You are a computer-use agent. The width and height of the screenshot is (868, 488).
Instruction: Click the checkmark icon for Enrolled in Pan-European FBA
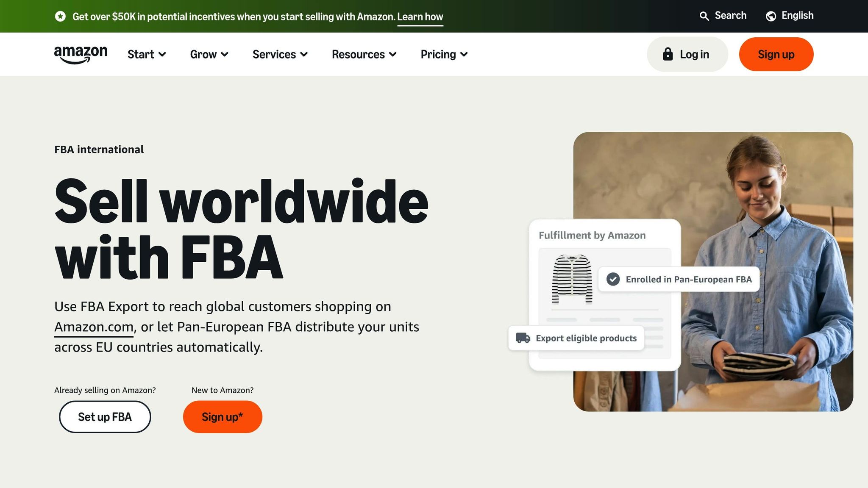(x=613, y=280)
